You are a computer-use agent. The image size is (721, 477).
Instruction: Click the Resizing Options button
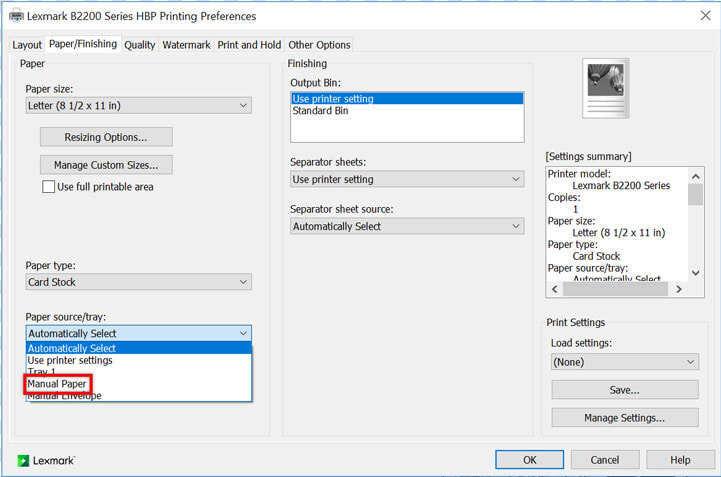coord(106,137)
